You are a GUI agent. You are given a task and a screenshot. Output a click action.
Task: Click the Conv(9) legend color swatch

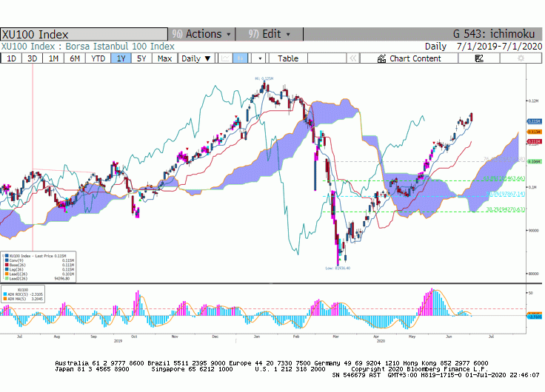7,260
